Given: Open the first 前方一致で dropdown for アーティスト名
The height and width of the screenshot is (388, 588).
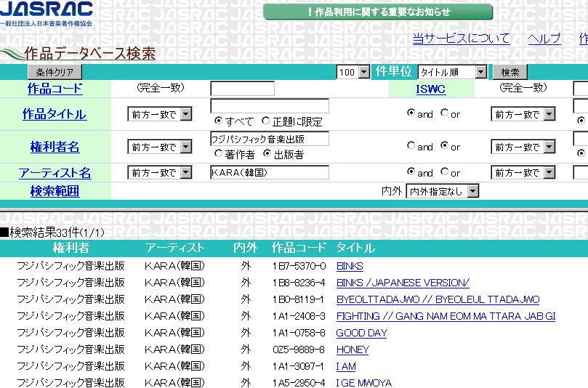Looking at the screenshot, I should pos(160,172).
